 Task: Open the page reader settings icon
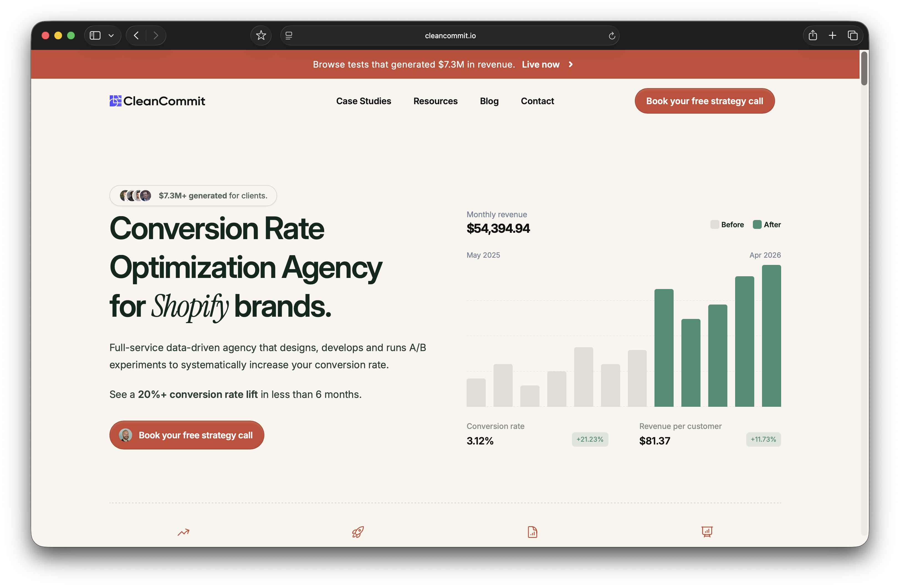(289, 35)
